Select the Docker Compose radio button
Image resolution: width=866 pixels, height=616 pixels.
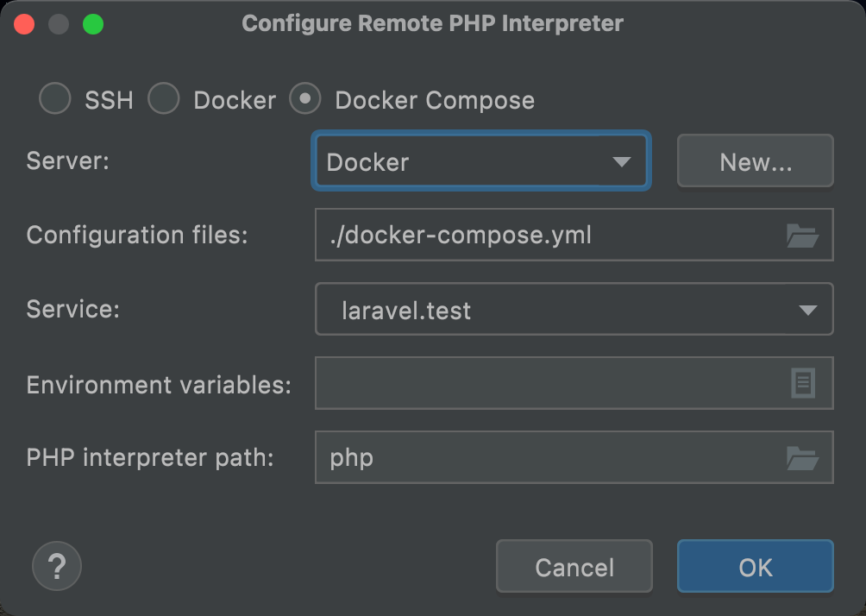[x=305, y=99]
